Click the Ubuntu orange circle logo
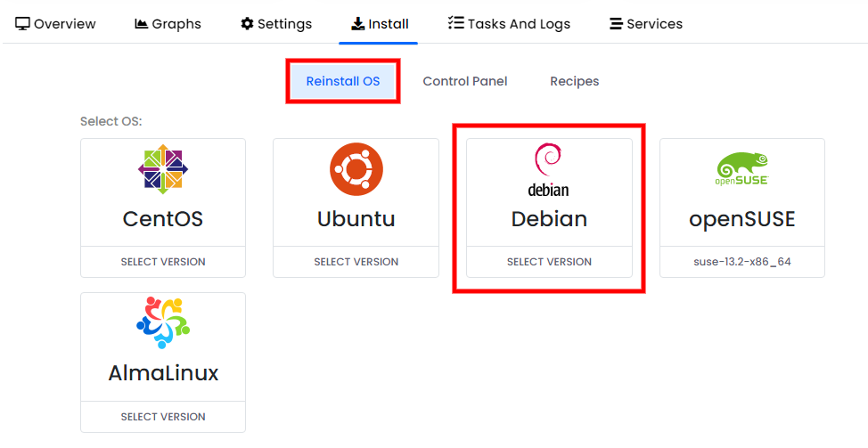Screen dimensions: 868x448 [x=356, y=169]
